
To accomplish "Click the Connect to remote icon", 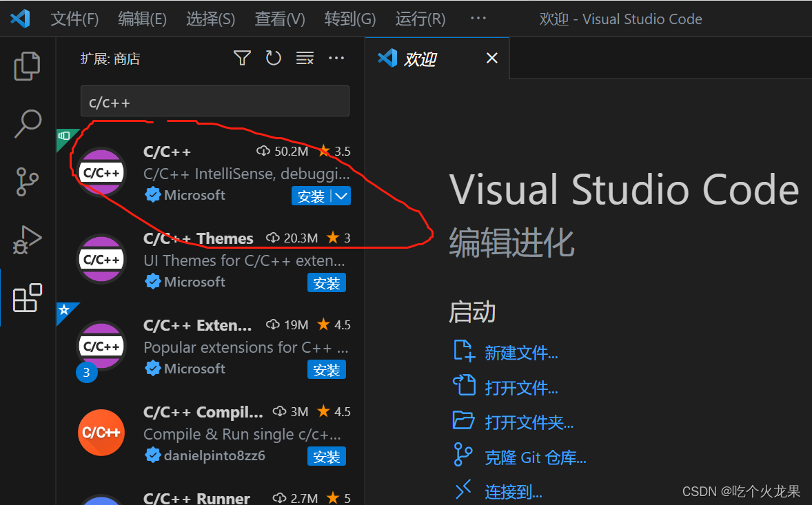I will pyautogui.click(x=463, y=489).
